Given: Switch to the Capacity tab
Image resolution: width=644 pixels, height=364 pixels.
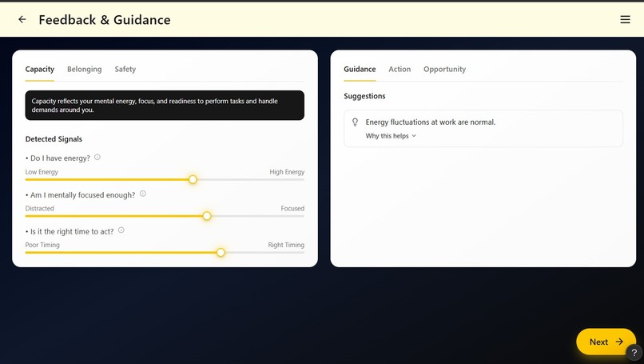Looking at the screenshot, I should click(39, 69).
